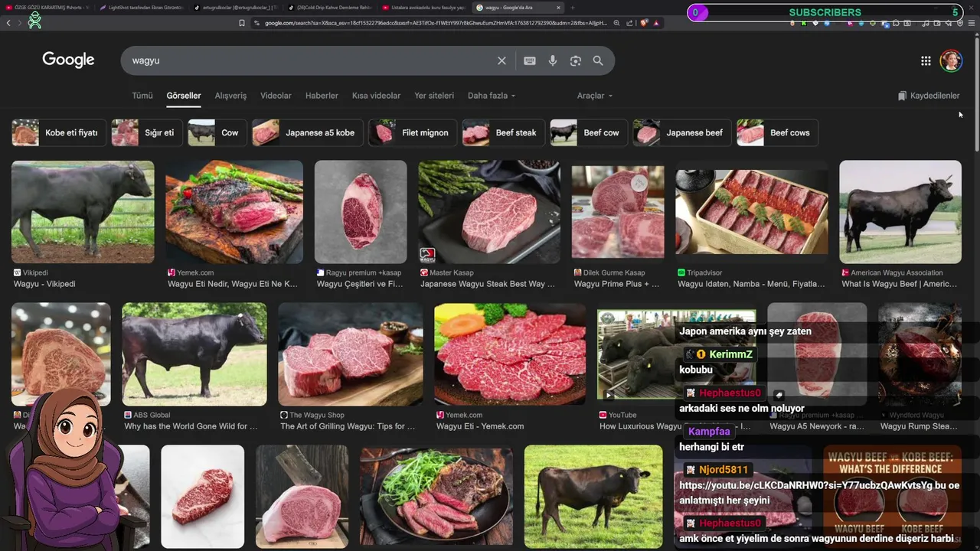Clear the search box with the X icon
This screenshot has height=551, width=980.
pyautogui.click(x=501, y=60)
